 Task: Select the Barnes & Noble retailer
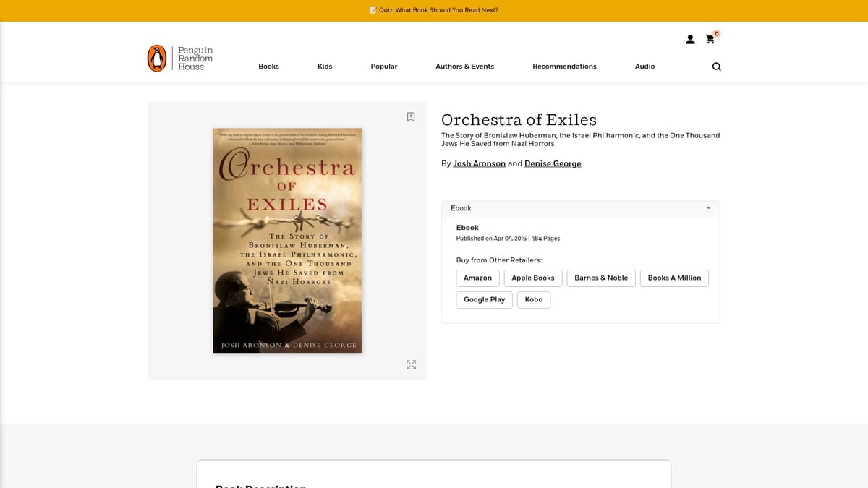(x=601, y=278)
